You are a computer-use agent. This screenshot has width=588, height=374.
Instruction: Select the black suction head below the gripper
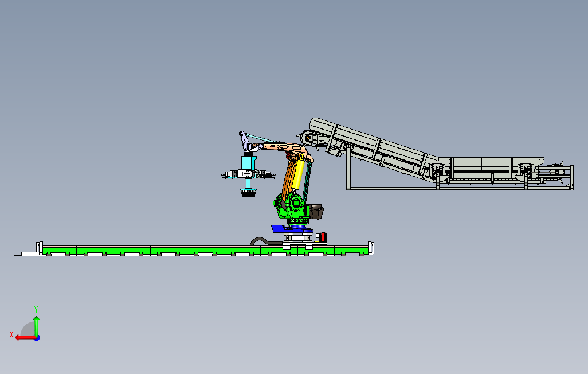pos(248,193)
